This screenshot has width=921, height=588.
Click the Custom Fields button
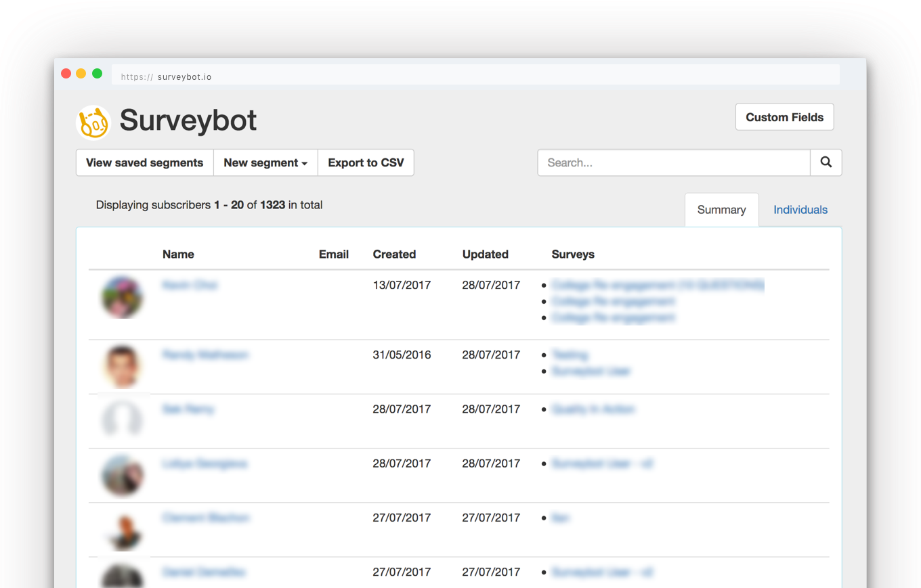(784, 116)
